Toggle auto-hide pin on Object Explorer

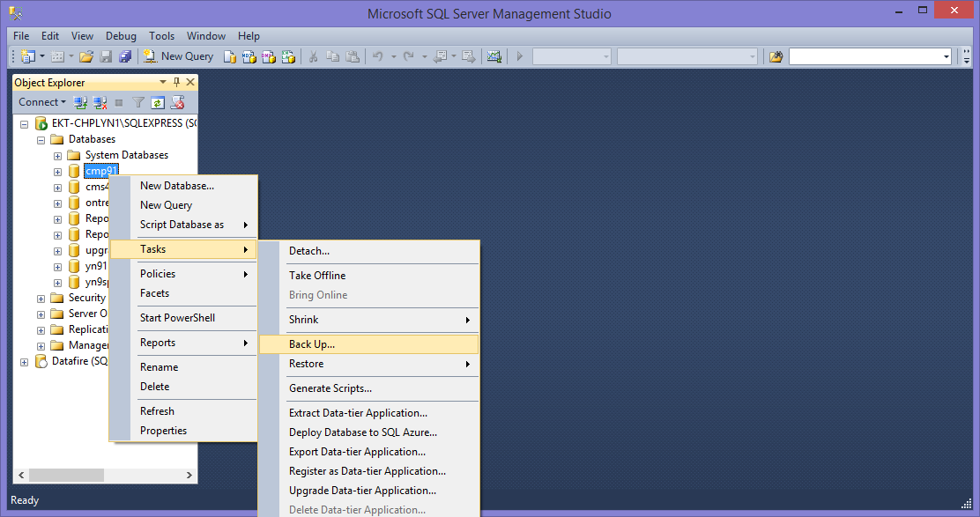177,82
